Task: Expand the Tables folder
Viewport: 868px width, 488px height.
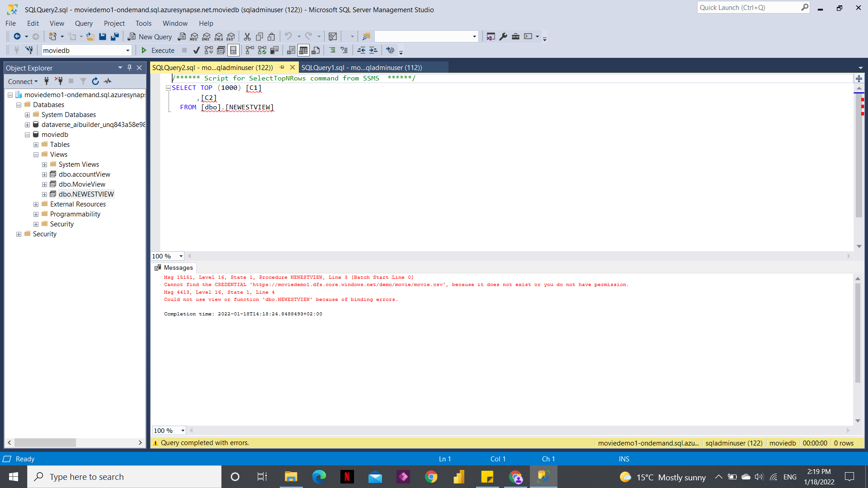Action: coord(36,144)
